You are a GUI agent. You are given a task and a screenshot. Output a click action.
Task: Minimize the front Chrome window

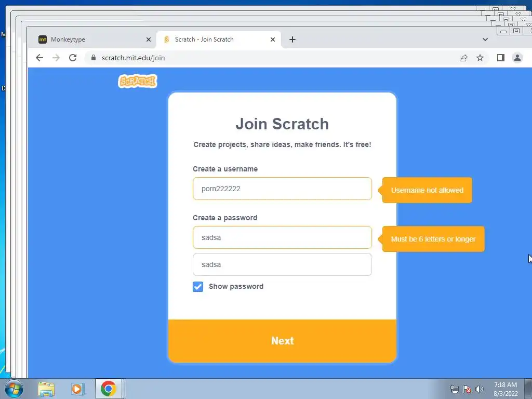503,32
